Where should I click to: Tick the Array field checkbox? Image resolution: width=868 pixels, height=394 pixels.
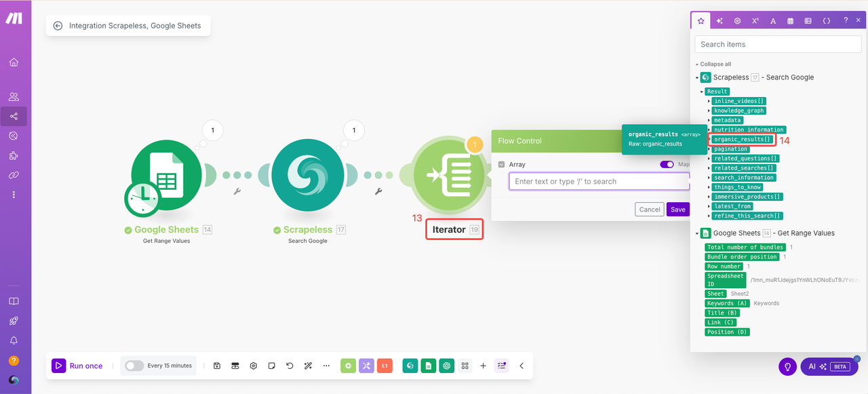(x=502, y=164)
